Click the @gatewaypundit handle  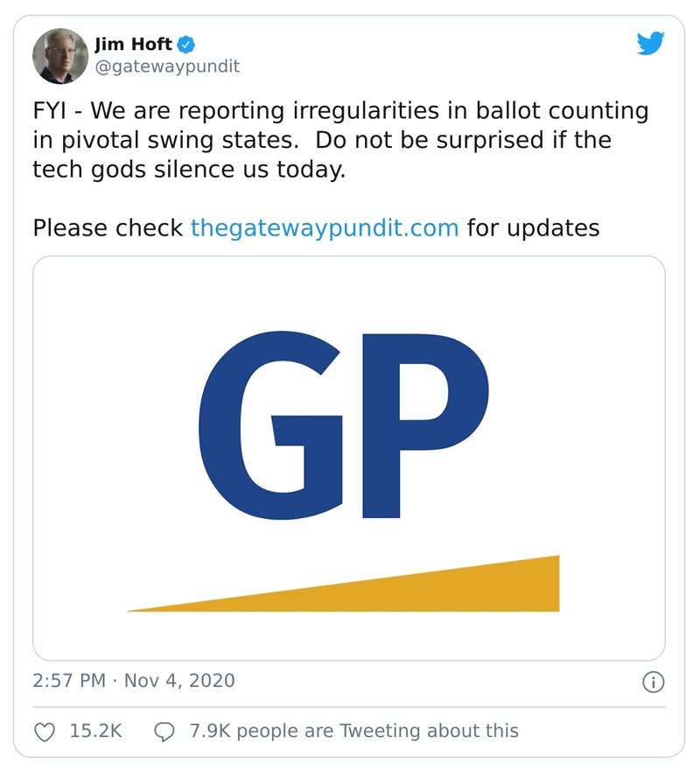click(166, 66)
